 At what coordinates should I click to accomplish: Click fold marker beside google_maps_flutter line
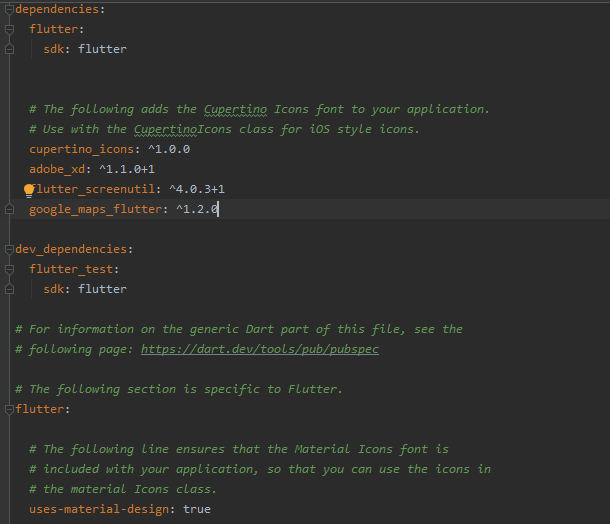point(9,210)
